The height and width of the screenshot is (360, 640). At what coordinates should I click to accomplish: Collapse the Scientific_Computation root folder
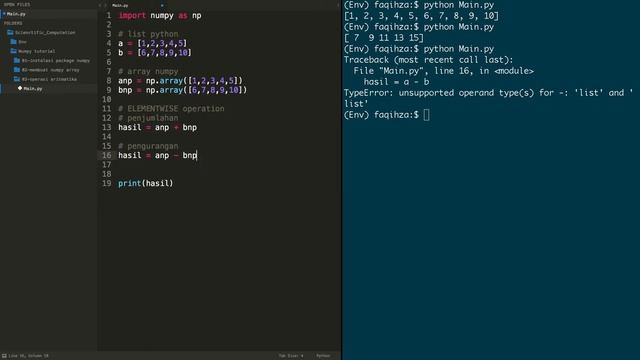click(x=45, y=32)
